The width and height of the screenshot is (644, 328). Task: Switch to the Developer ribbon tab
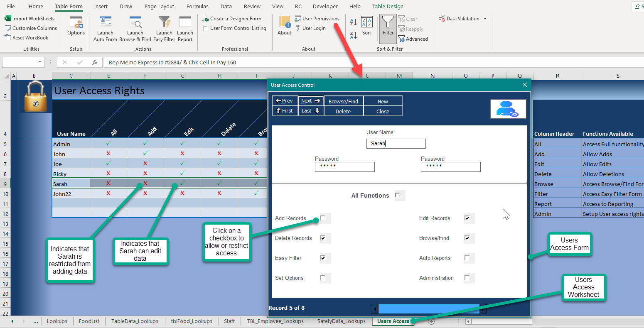(325, 6)
